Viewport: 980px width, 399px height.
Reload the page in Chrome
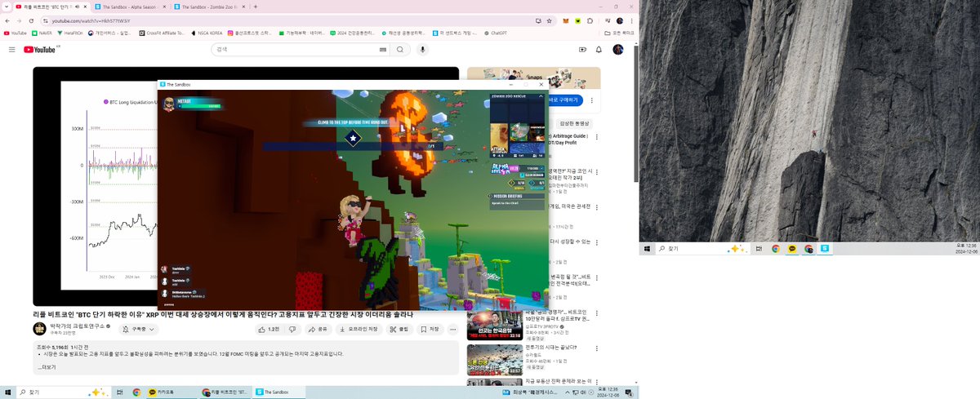31,20
